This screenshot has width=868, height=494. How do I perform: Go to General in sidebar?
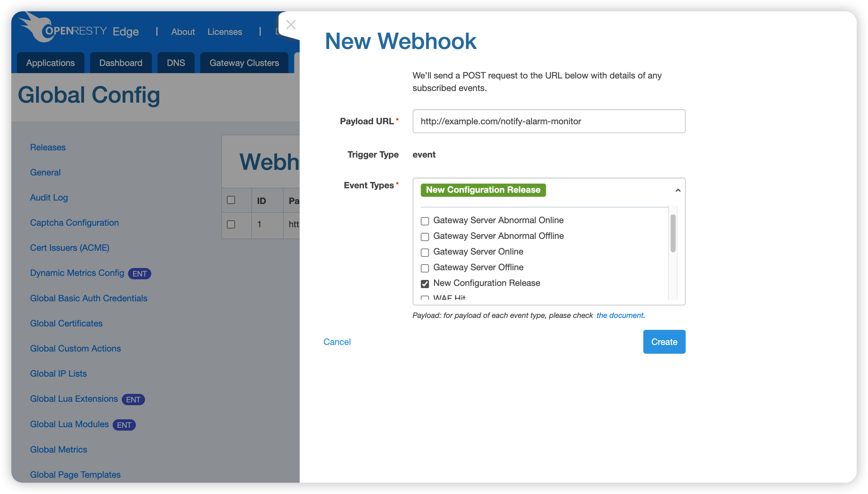coord(46,172)
